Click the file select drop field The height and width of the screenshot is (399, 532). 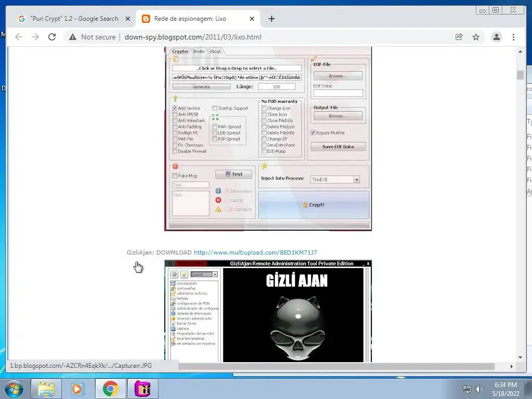click(x=237, y=68)
